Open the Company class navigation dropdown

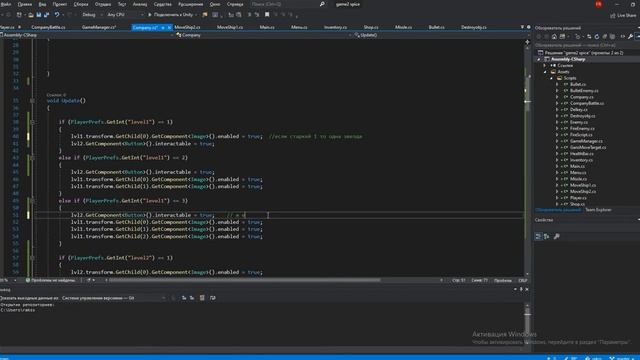click(264, 35)
